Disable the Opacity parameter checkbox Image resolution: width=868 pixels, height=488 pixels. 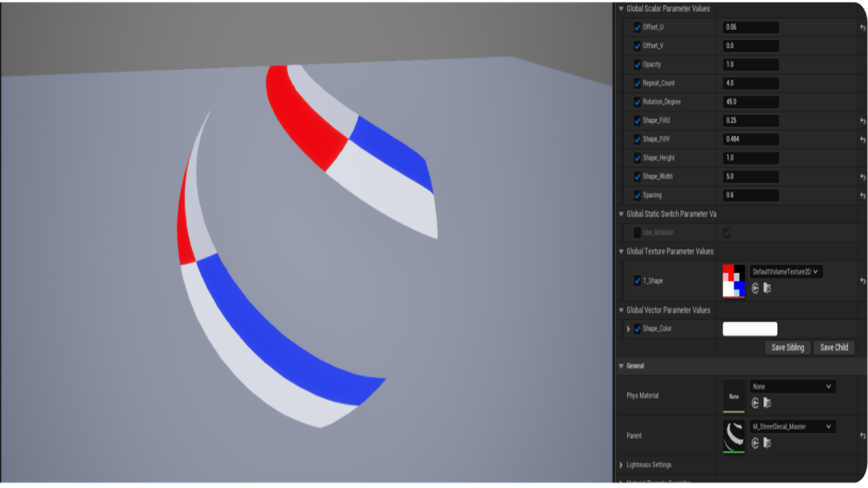click(x=637, y=65)
